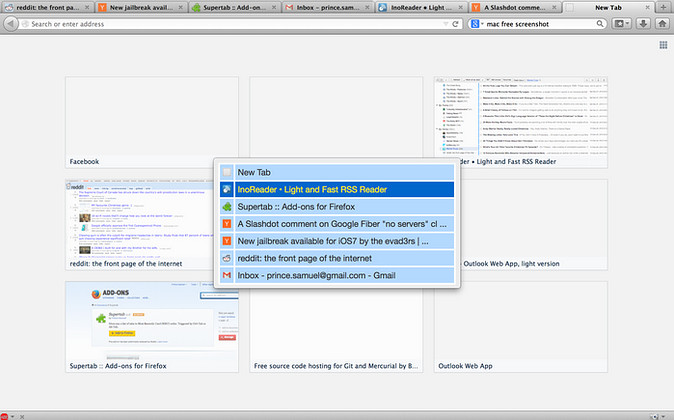Close the New jailbreak tab
674x420 pixels.
pyautogui.click(x=181, y=7)
